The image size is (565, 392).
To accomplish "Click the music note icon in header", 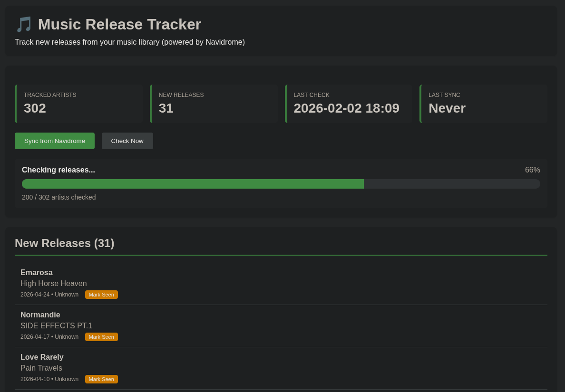I will (x=24, y=24).
